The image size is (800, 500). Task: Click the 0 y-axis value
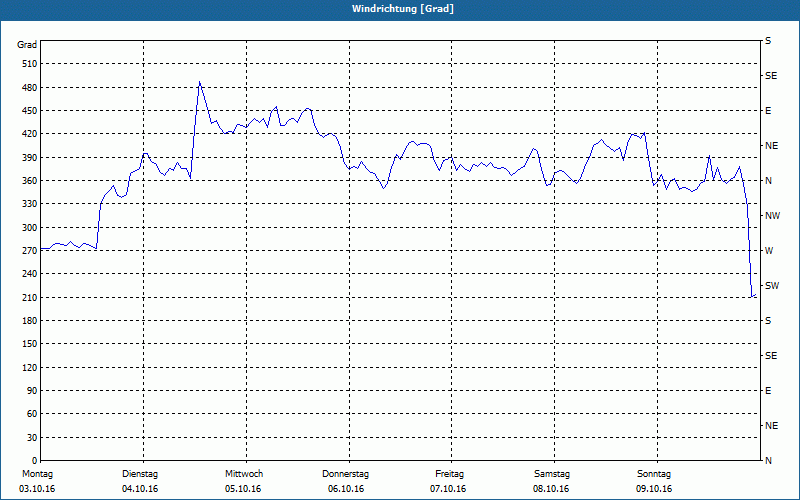(35, 461)
